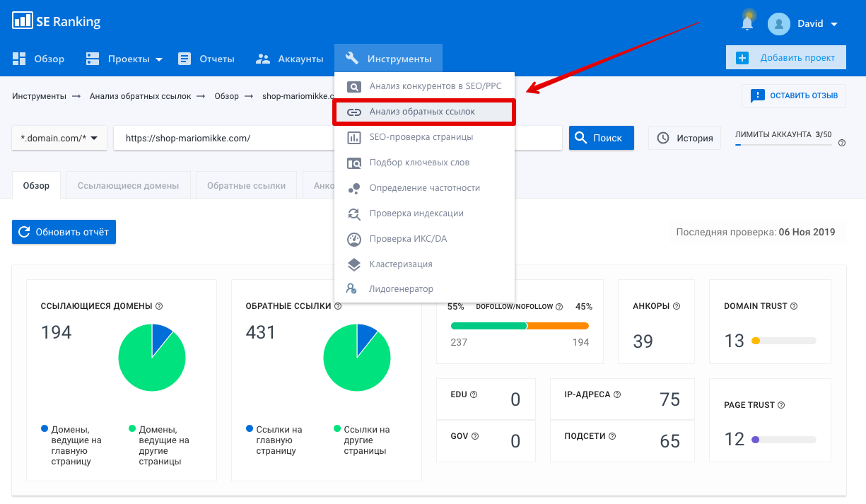The height and width of the screenshot is (504, 866).
Task: Expand the David account dropdown arrow
Action: (834, 24)
